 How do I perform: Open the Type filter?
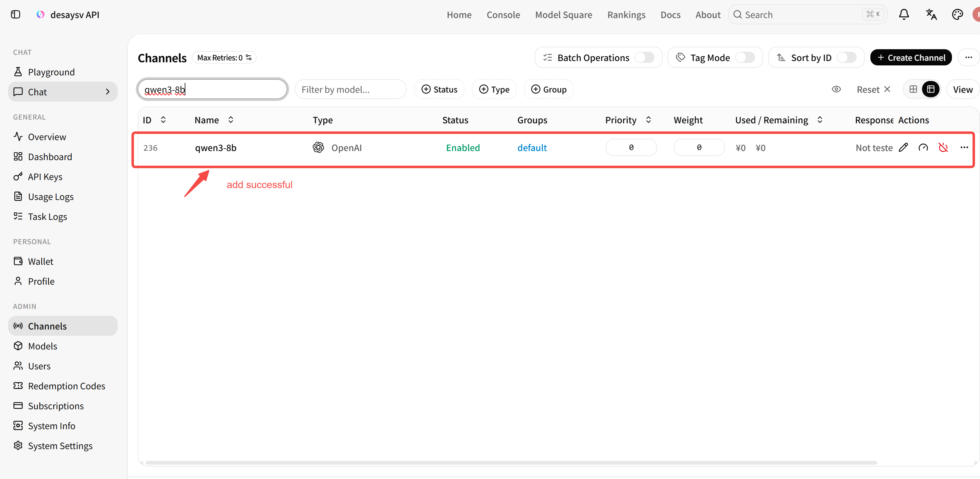click(494, 89)
